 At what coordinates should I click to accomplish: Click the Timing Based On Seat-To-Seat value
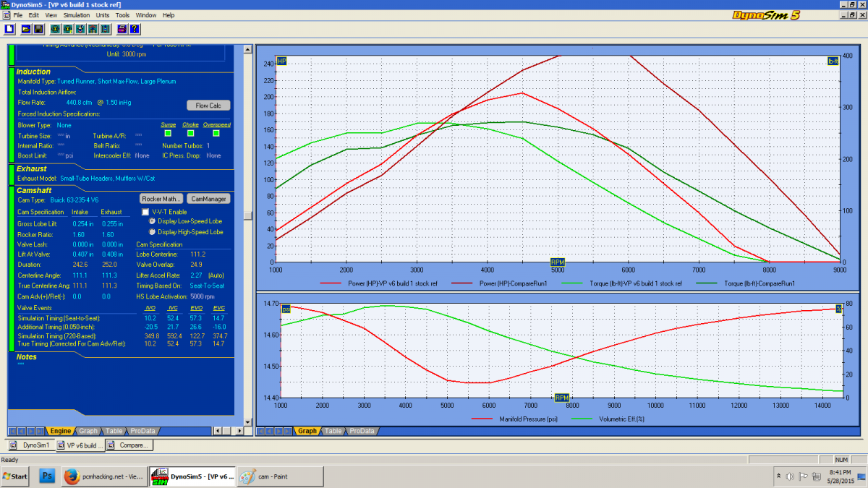pyautogui.click(x=208, y=286)
